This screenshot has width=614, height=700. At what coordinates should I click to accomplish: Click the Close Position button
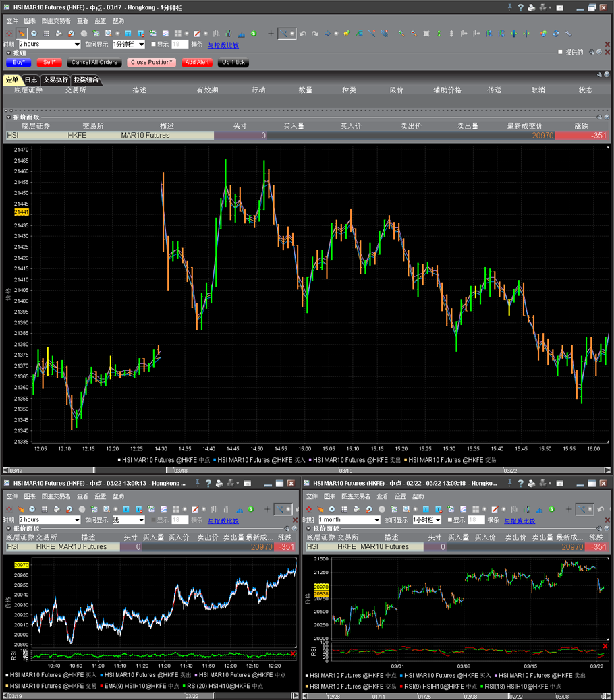pyautogui.click(x=152, y=63)
